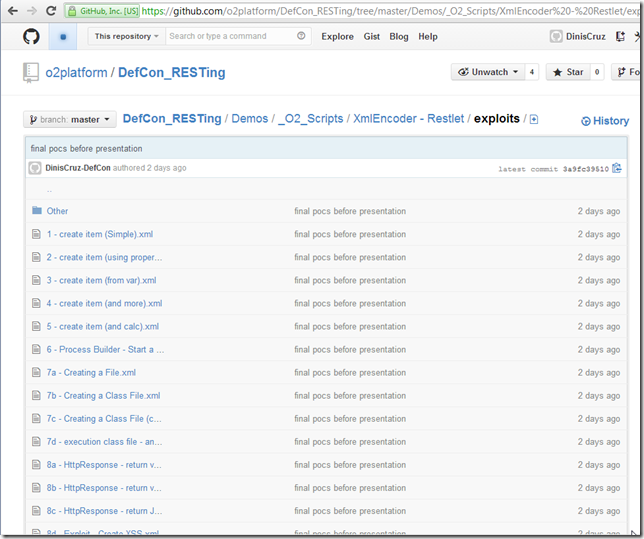Click the Fork button

coord(628,72)
